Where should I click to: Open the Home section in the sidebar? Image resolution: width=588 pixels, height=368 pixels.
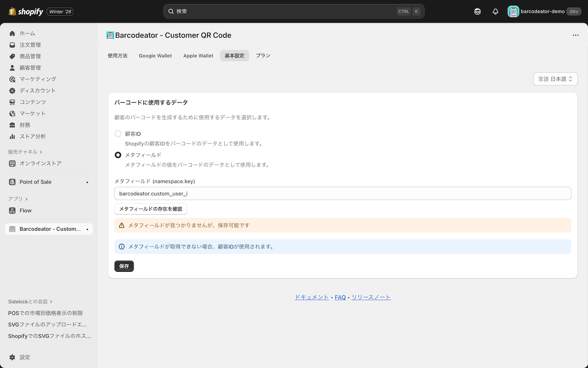point(12,33)
